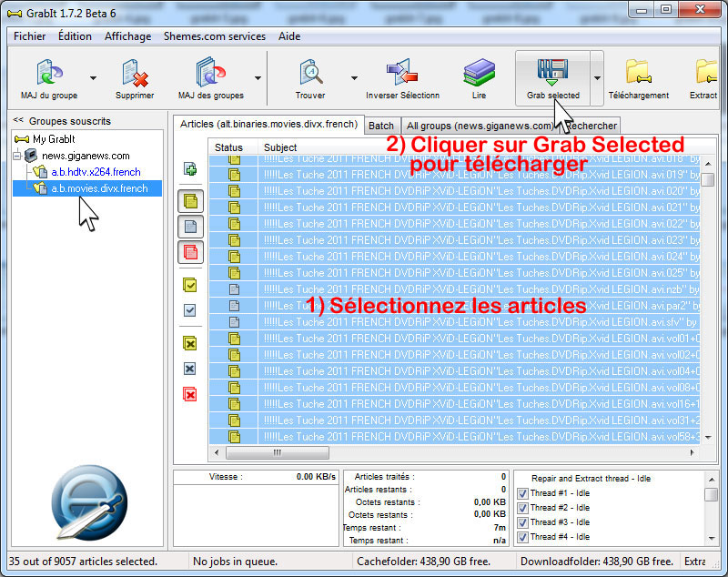Open the Shemes.com services menu

click(x=215, y=36)
